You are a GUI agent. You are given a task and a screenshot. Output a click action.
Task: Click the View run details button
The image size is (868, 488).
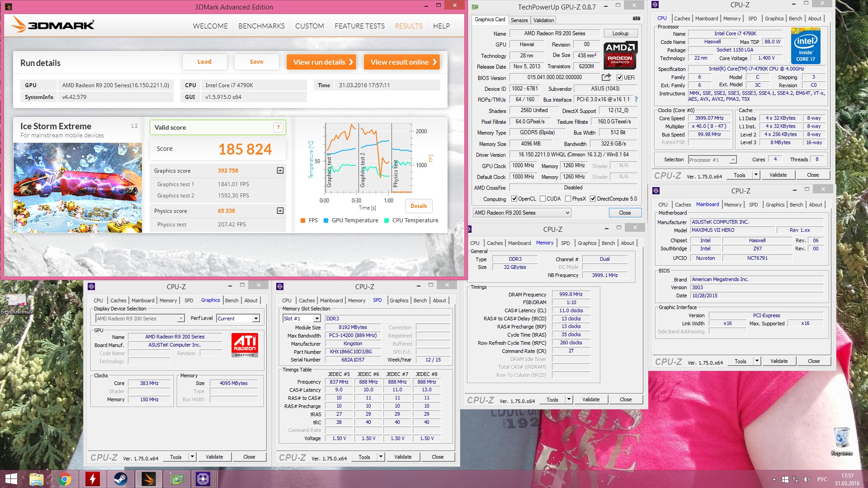coord(321,62)
